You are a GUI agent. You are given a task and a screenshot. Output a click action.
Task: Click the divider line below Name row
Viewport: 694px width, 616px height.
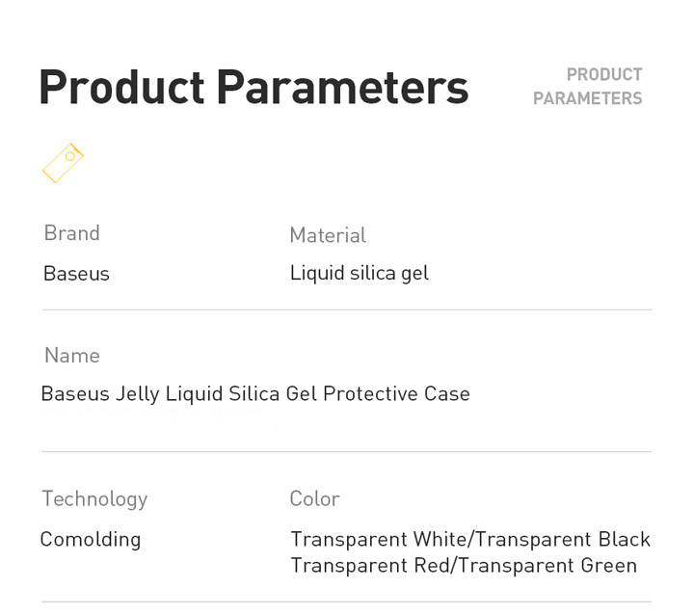(x=347, y=451)
